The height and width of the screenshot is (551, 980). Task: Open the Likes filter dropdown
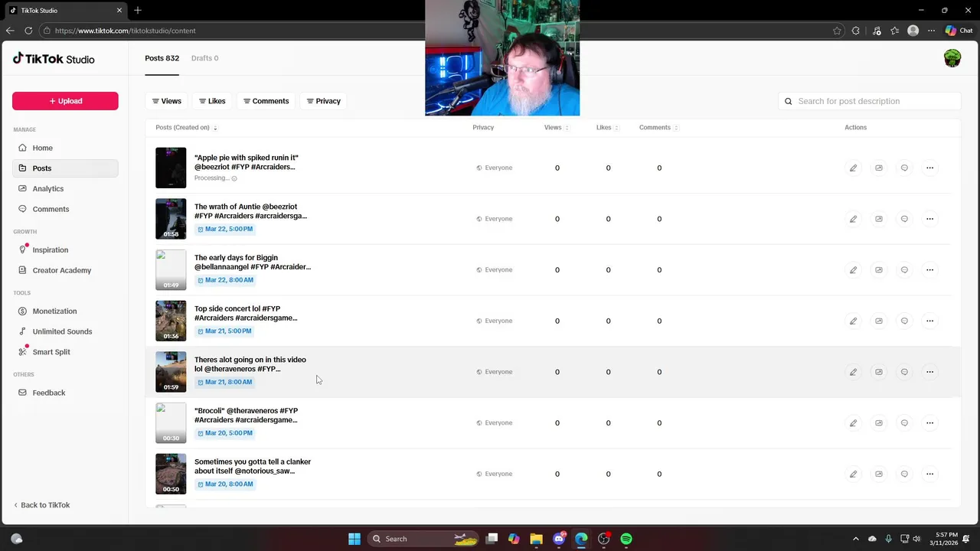[212, 101]
